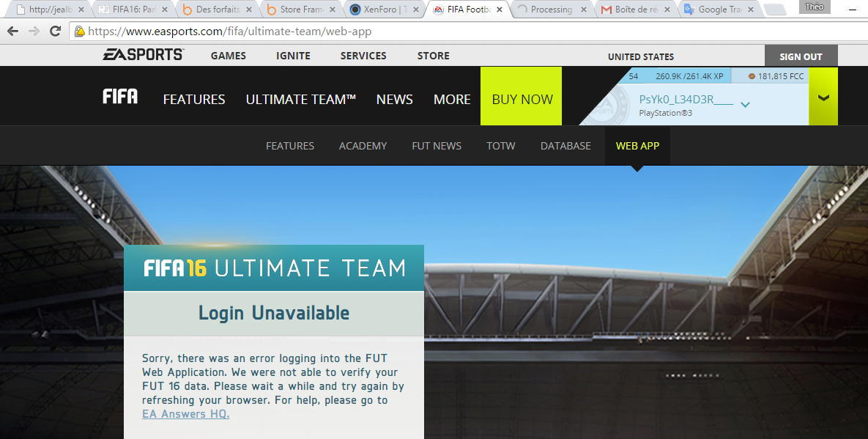Open the FUT NEWS sub-navigation item
Screen dimensions: 868x439
point(437,146)
